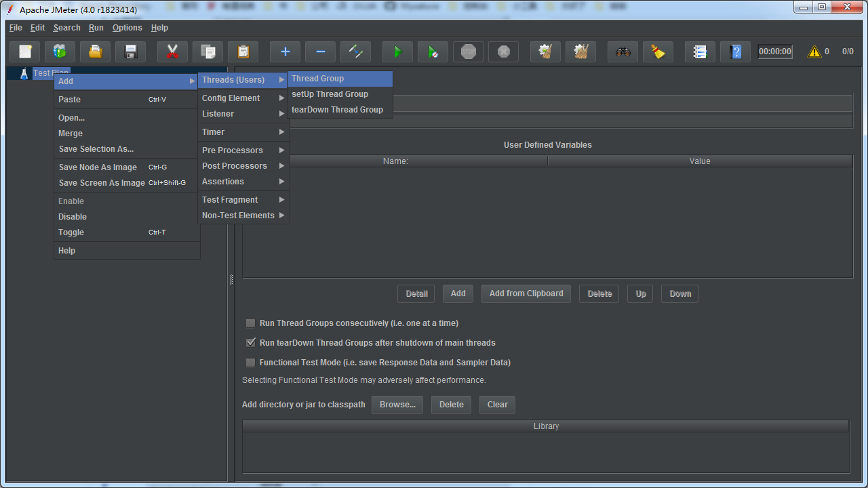The height and width of the screenshot is (488, 868).
Task: Open Search with the binoculars icon
Action: [x=623, y=52]
